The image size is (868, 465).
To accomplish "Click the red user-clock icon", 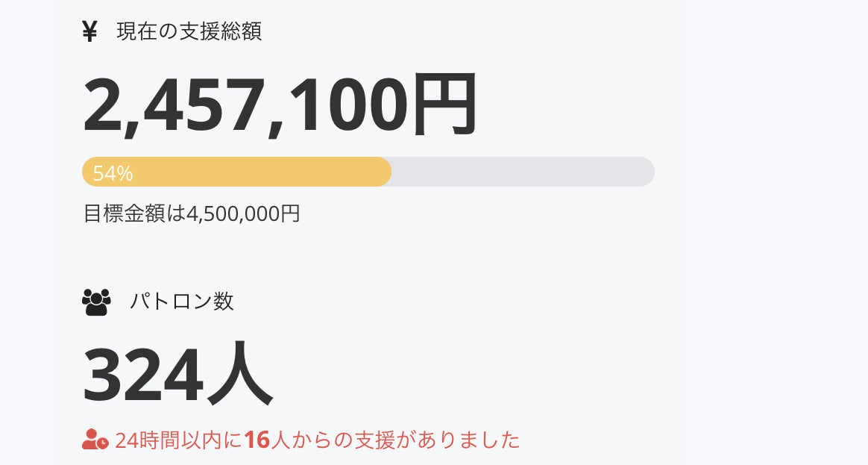I will click(x=95, y=440).
